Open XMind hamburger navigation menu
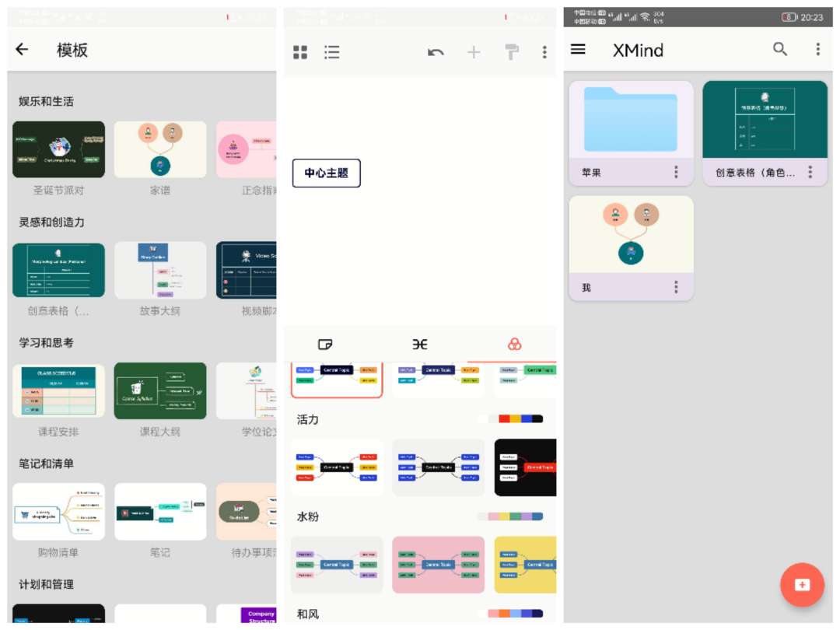This screenshot has width=840, height=630. 578,49
